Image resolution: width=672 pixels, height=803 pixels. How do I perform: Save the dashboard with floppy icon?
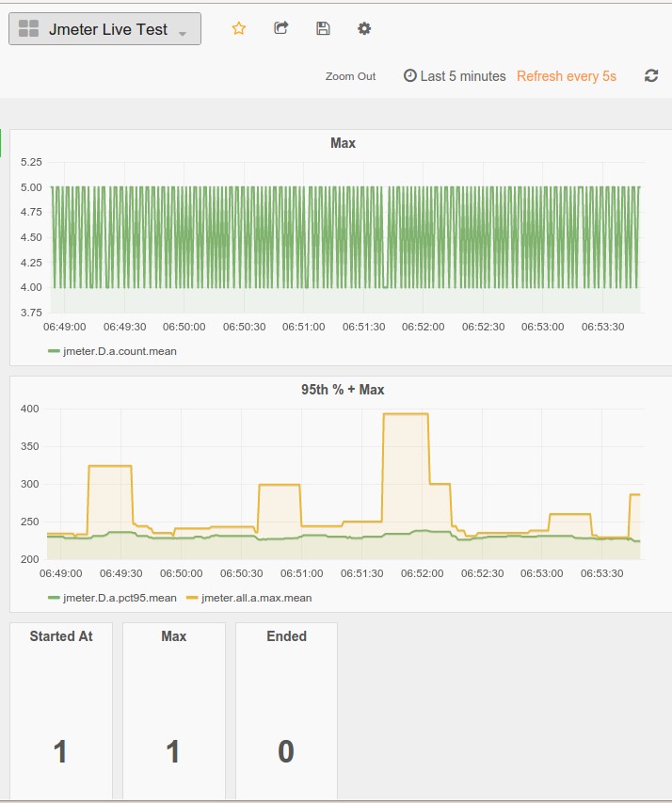tap(323, 28)
